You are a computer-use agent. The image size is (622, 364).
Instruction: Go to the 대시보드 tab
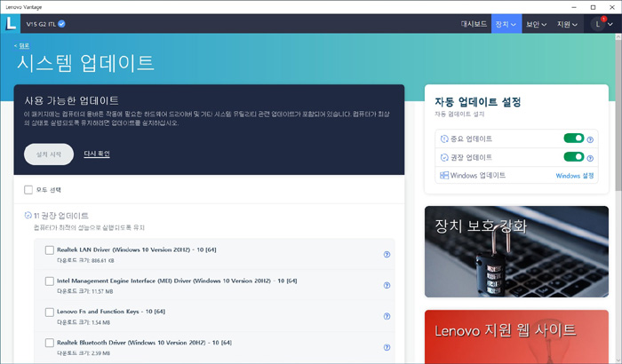point(474,24)
